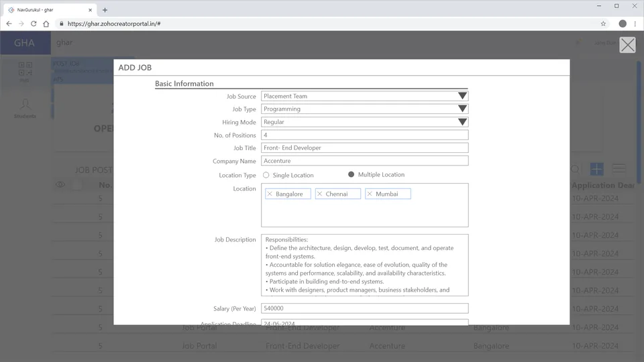Click the blue plus add-job icon
The width and height of the screenshot is (644, 362).
coord(597,169)
